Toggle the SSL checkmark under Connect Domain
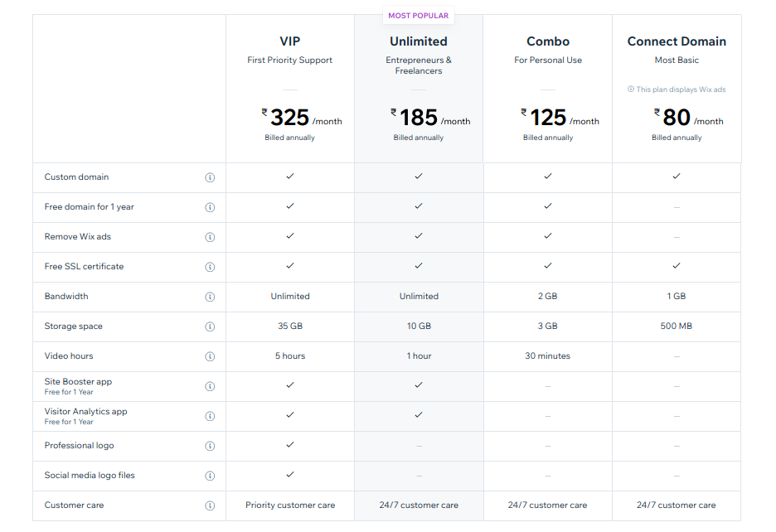The image size is (776, 532). (676, 266)
